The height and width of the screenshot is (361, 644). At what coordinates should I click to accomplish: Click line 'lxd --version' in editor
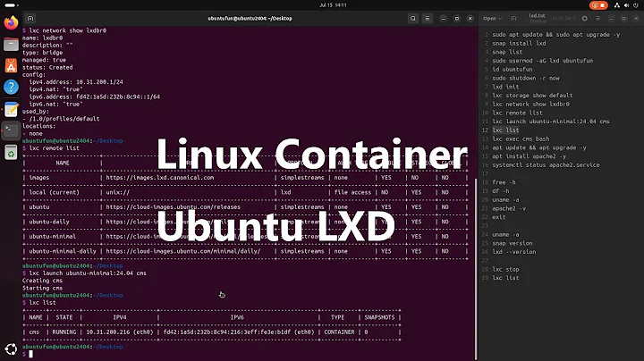pos(513,252)
